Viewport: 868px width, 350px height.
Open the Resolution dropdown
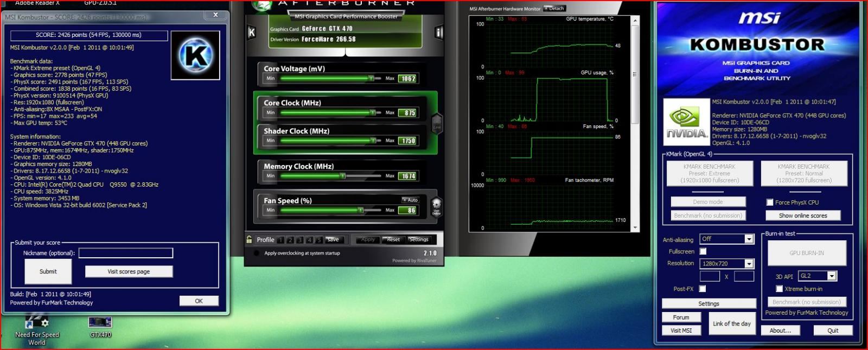click(x=727, y=264)
